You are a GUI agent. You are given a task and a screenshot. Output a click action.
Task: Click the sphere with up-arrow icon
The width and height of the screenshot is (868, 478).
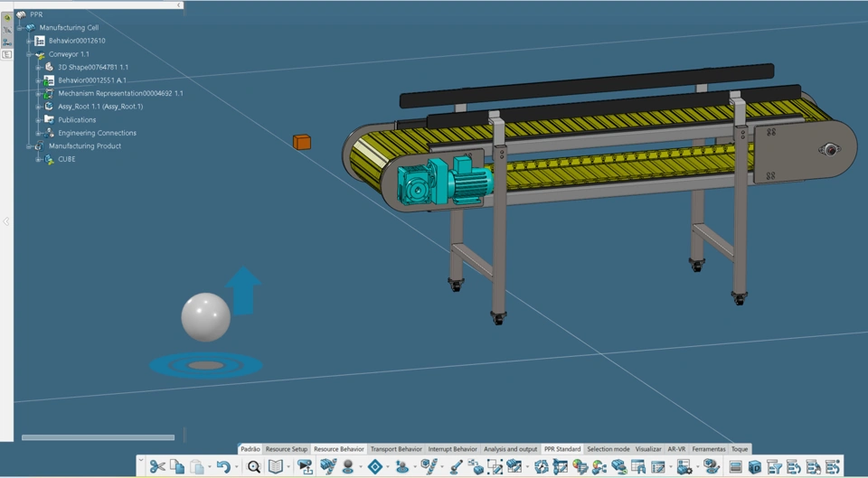[x=402, y=466]
